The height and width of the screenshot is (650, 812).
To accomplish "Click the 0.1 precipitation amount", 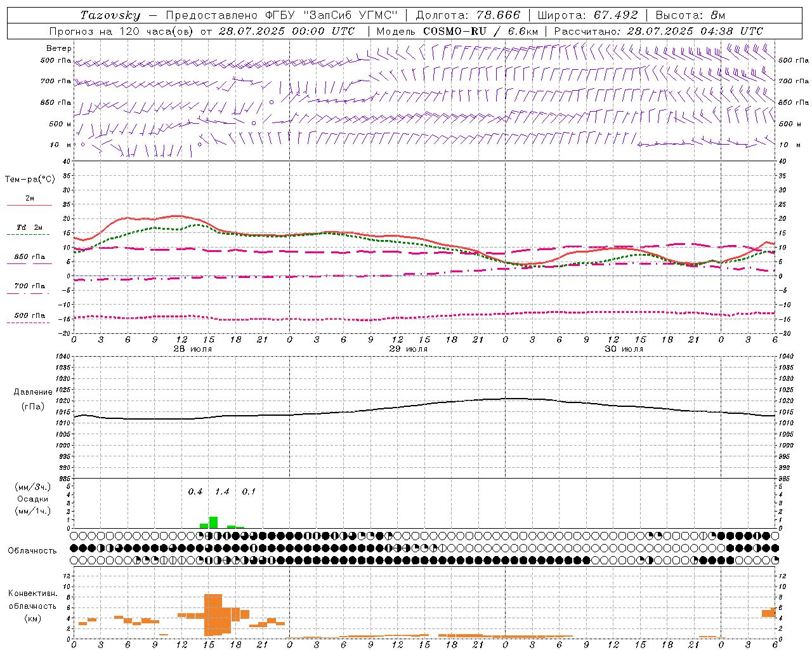I will point(249,492).
